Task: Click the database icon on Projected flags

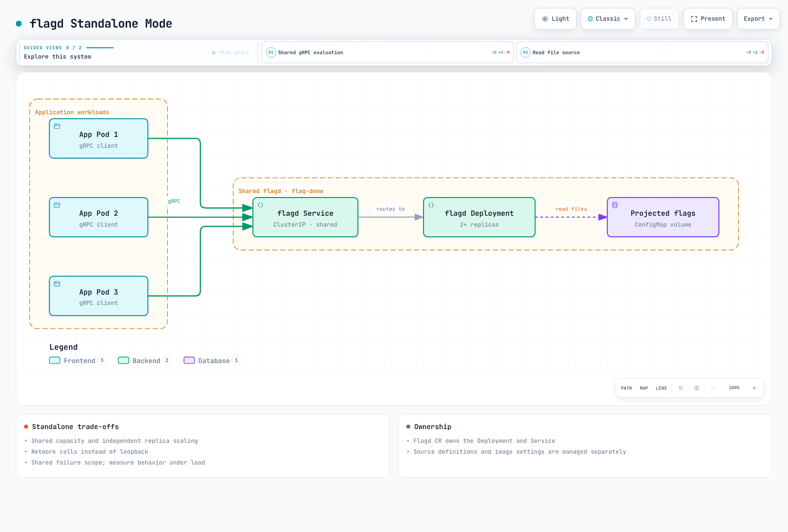Action: click(x=615, y=205)
